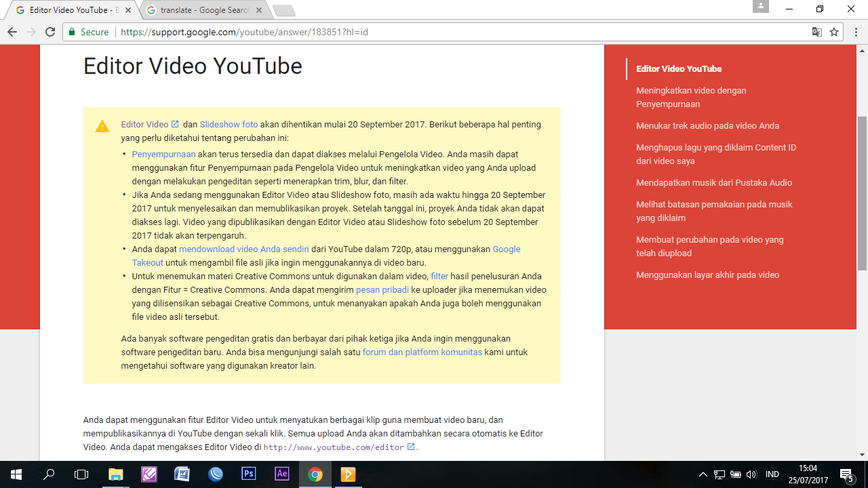The height and width of the screenshot is (488, 868).
Task: Open the blue globe browser taskbar icon
Action: coord(216,474)
